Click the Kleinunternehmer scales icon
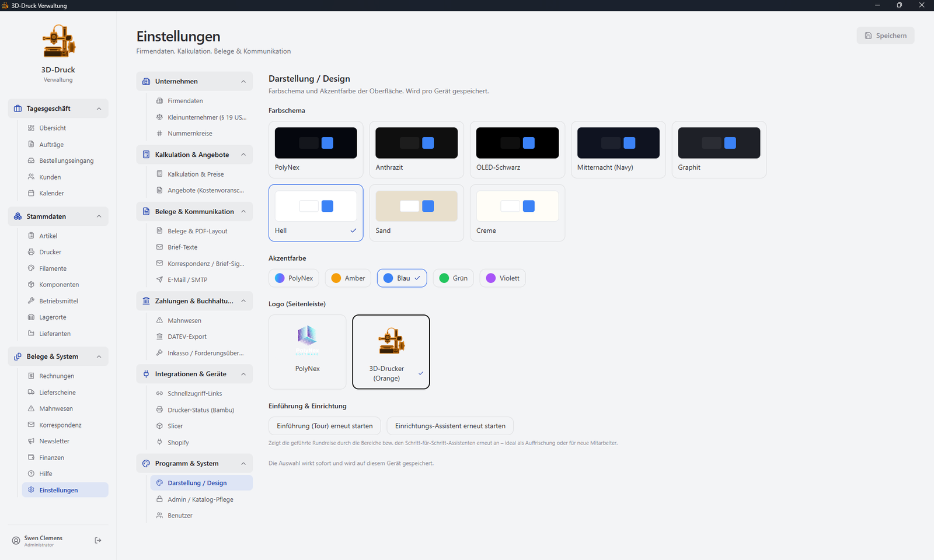 (x=159, y=117)
